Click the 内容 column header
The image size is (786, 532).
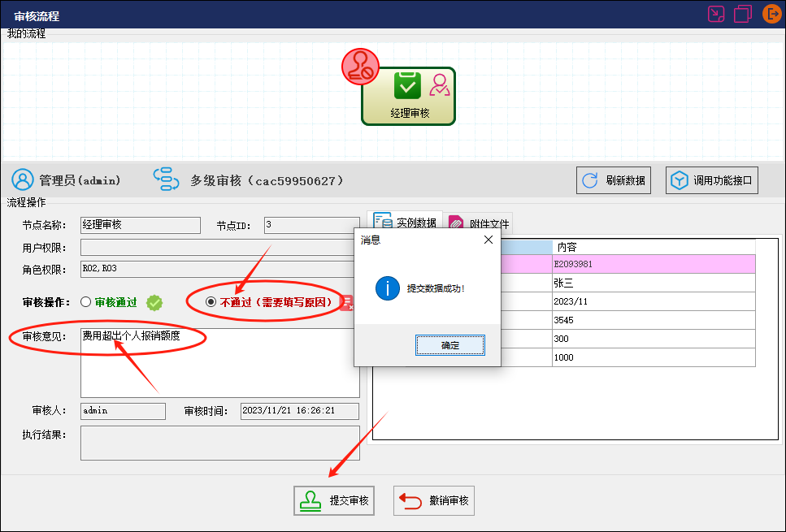tap(654, 247)
